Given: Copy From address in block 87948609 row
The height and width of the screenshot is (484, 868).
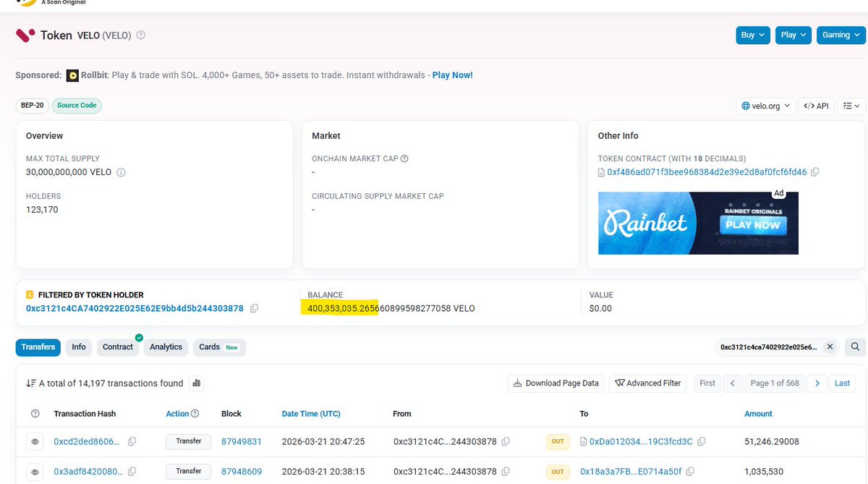Looking at the screenshot, I should coord(506,472).
